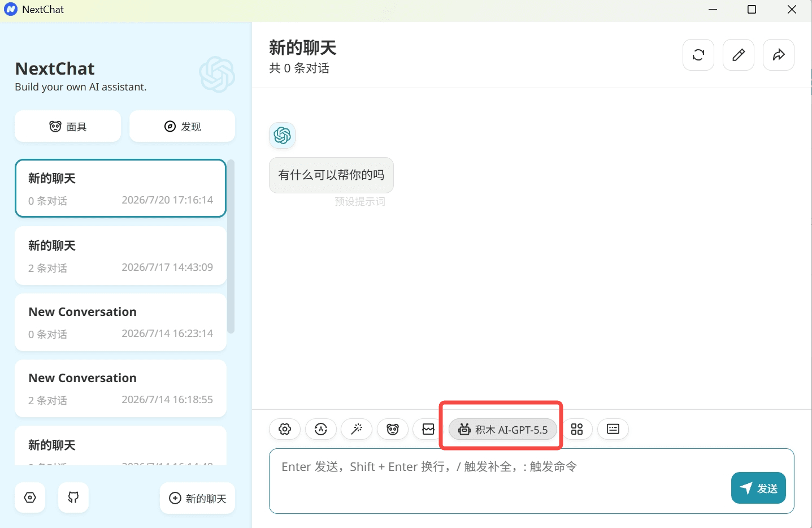Maximize the NextChat window
The image size is (812, 528).
point(752,10)
